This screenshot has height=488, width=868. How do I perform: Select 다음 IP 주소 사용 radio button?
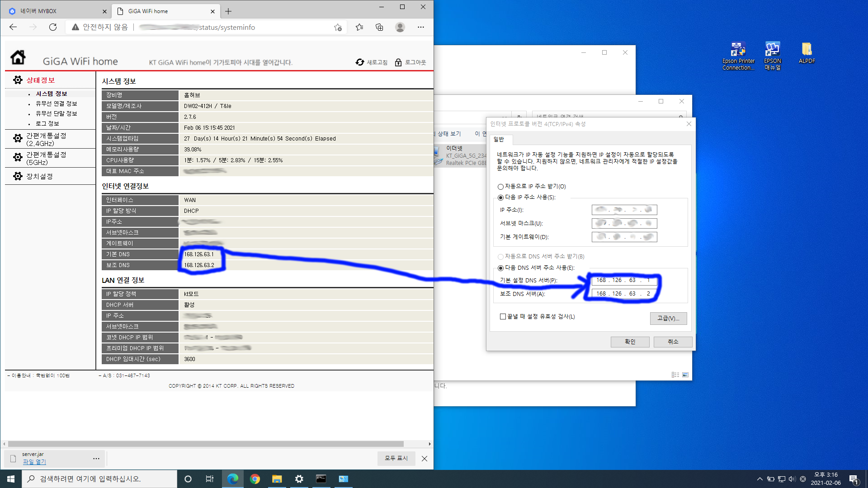500,197
